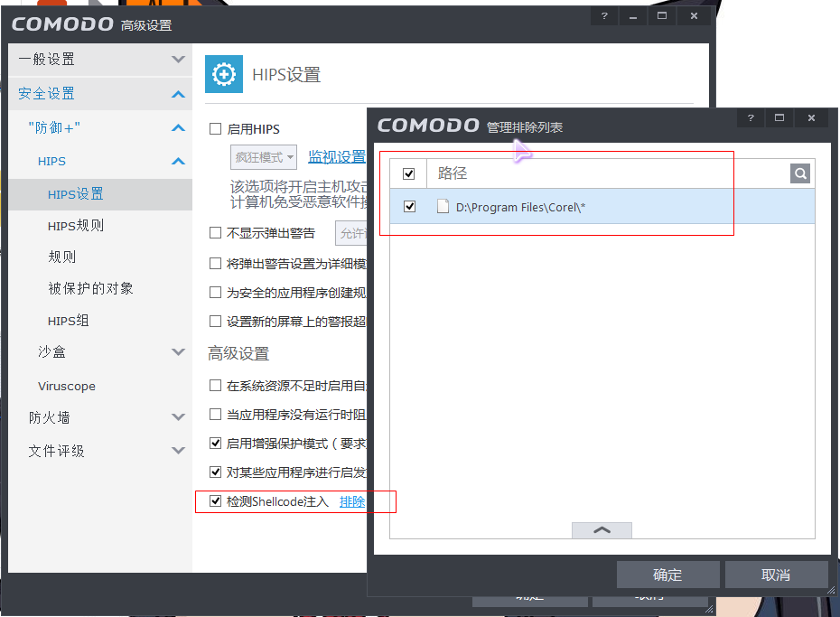Viewport: 840px width, 617px height.
Task: Tick the 设置新的屏幕上的警报超时 checkbox
Action: pyautogui.click(x=215, y=321)
